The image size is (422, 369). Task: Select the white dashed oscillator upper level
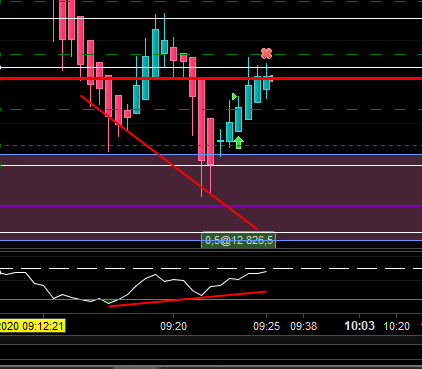211,268
